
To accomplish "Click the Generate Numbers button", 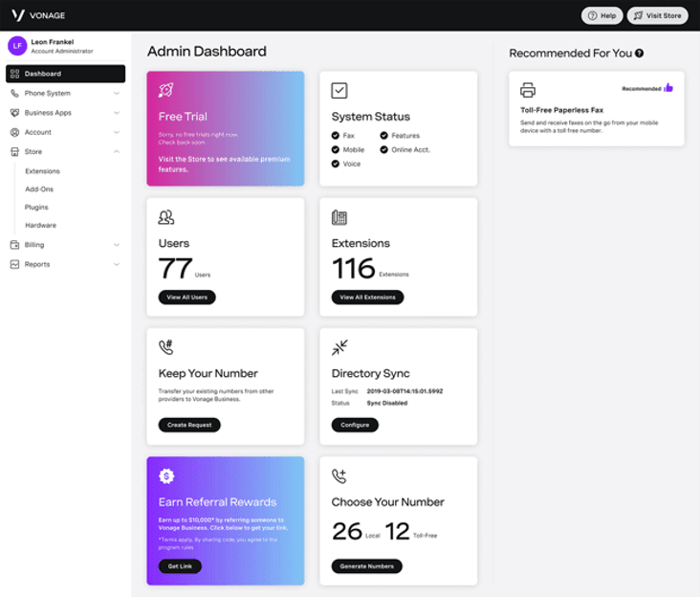I will (366, 566).
